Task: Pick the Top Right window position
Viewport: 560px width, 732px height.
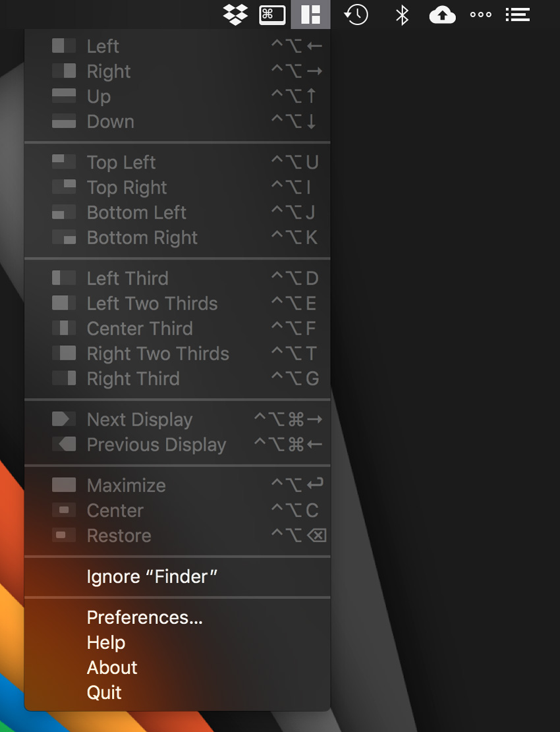Action: coord(127,188)
